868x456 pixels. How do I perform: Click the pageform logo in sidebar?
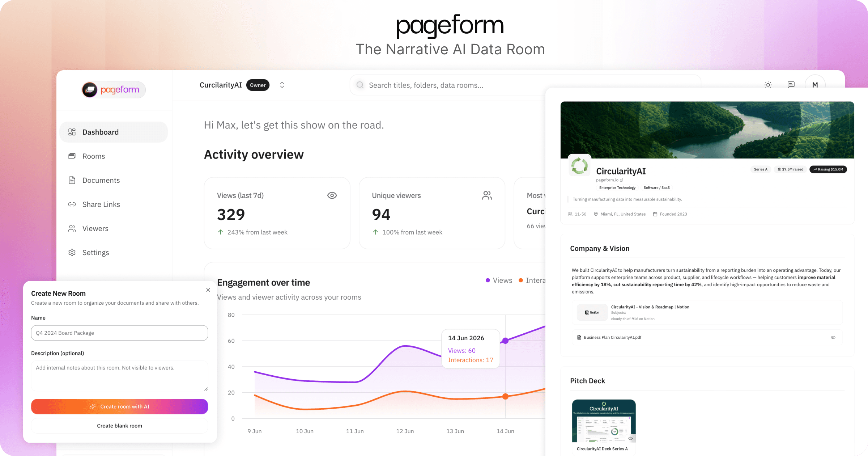(114, 90)
